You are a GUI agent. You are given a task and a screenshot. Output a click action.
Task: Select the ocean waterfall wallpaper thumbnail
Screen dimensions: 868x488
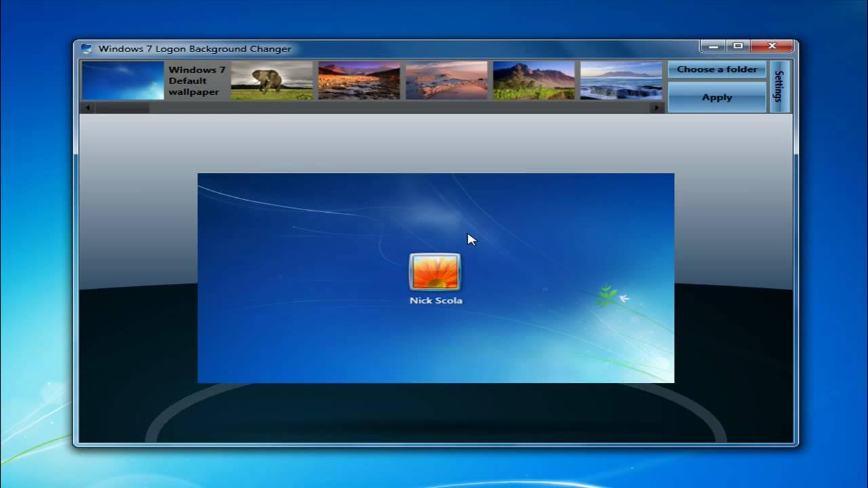(x=621, y=81)
